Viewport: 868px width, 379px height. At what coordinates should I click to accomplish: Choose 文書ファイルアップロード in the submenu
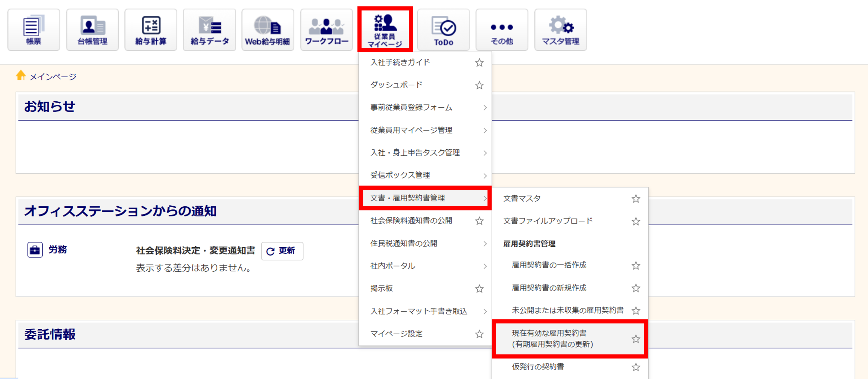click(548, 221)
